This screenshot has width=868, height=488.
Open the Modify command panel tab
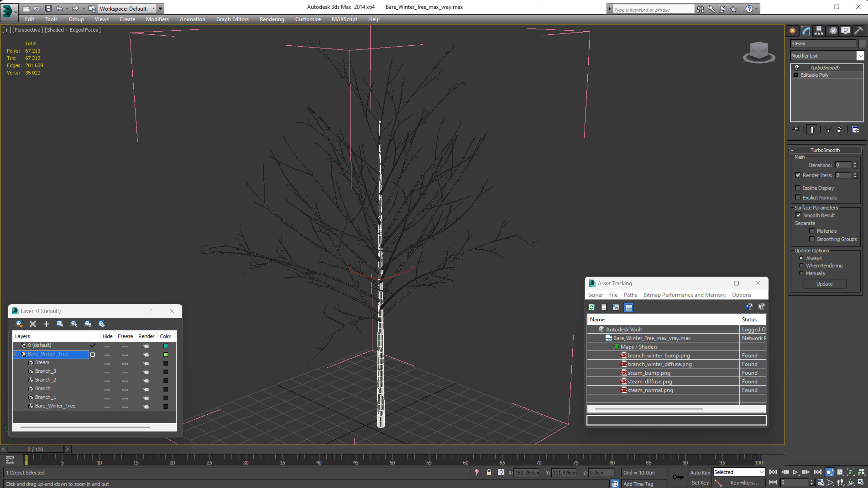pos(806,31)
